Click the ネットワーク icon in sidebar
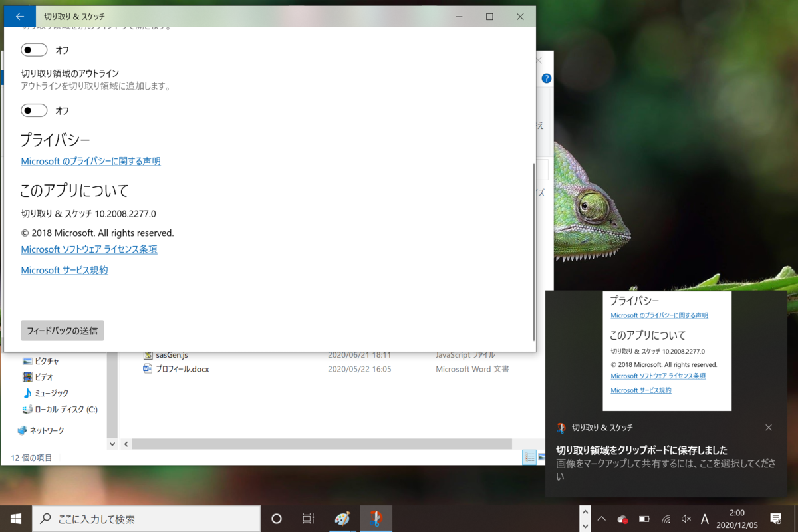The image size is (798, 532). [x=22, y=430]
